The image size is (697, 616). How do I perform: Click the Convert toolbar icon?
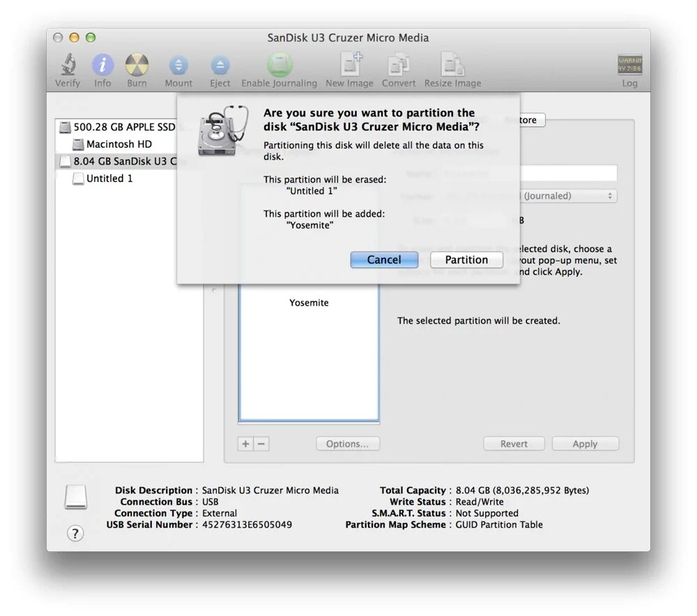[399, 65]
